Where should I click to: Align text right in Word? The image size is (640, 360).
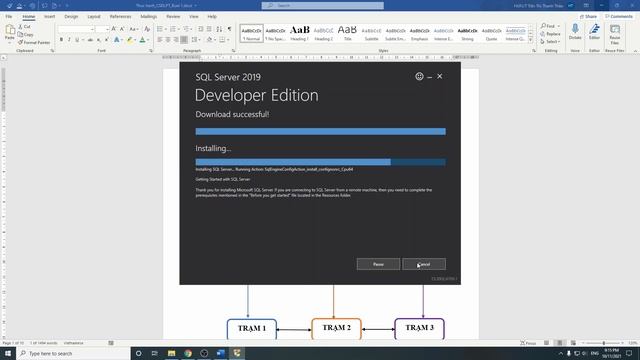[x=176, y=40]
